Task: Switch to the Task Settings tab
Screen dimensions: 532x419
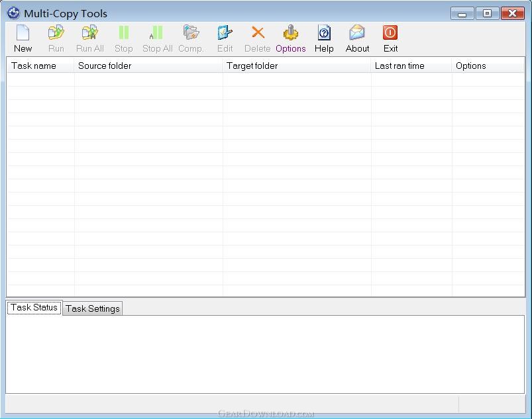Action: (93, 308)
